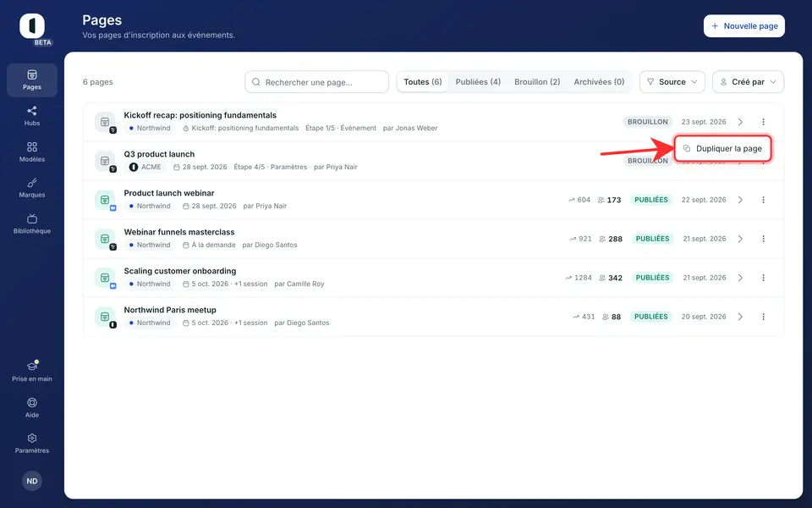Open Scaling customer onboarding row chevron
The height and width of the screenshot is (508, 812).
[740, 278]
